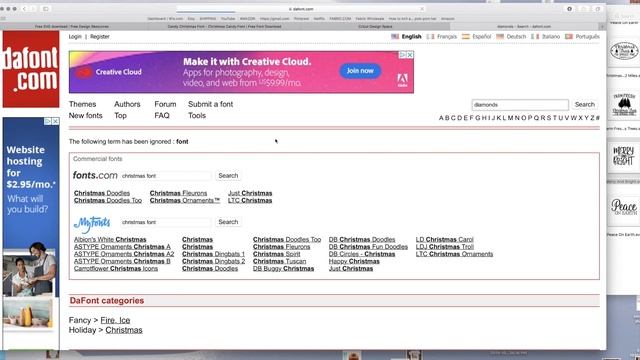
Task: Open AdChoices icon on website hosting ad
Action: [48, 121]
